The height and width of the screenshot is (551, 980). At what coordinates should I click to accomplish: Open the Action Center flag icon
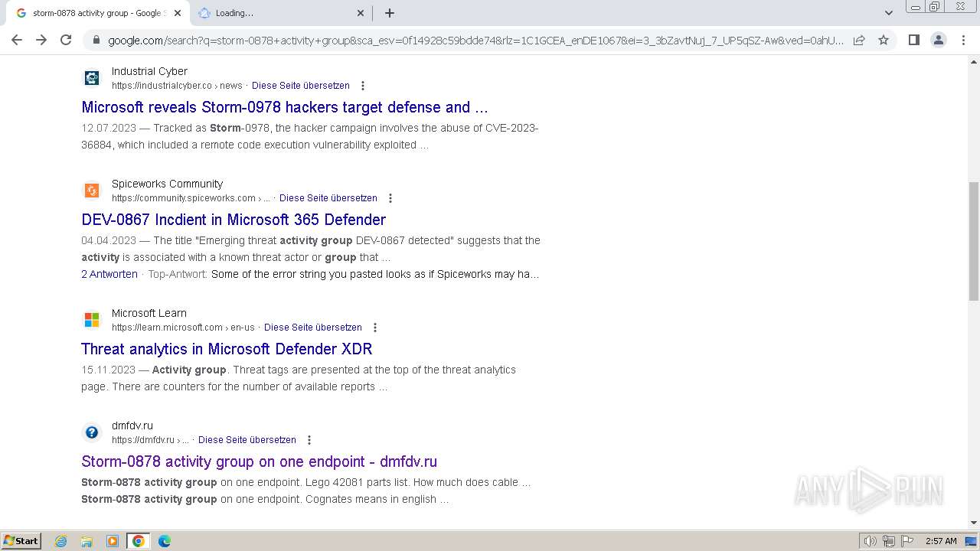tap(907, 541)
